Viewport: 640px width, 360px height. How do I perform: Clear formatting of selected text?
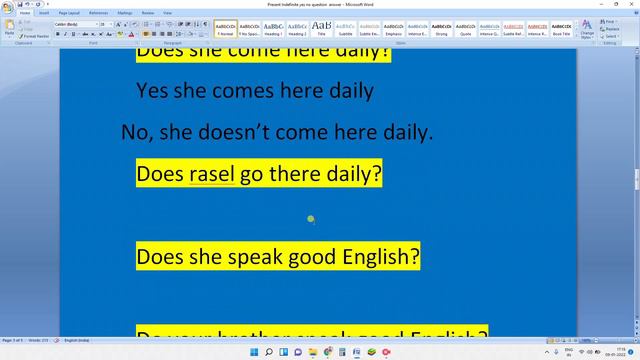point(135,24)
